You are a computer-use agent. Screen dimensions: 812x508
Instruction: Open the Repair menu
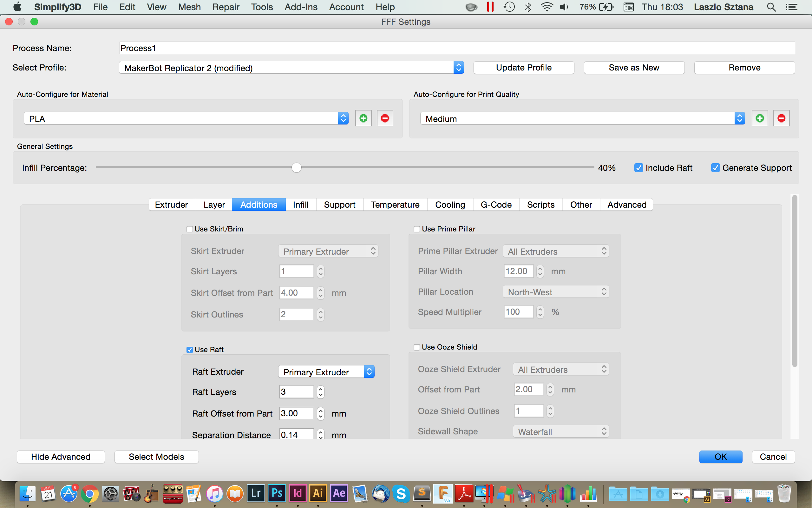click(226, 7)
